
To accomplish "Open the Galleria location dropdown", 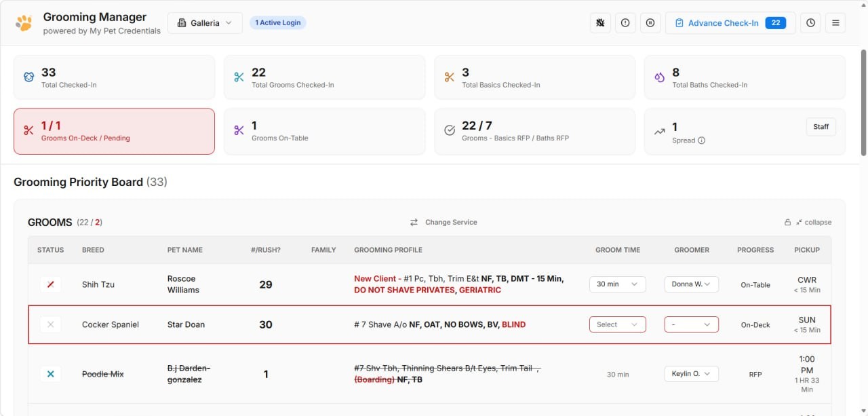I will (x=205, y=23).
